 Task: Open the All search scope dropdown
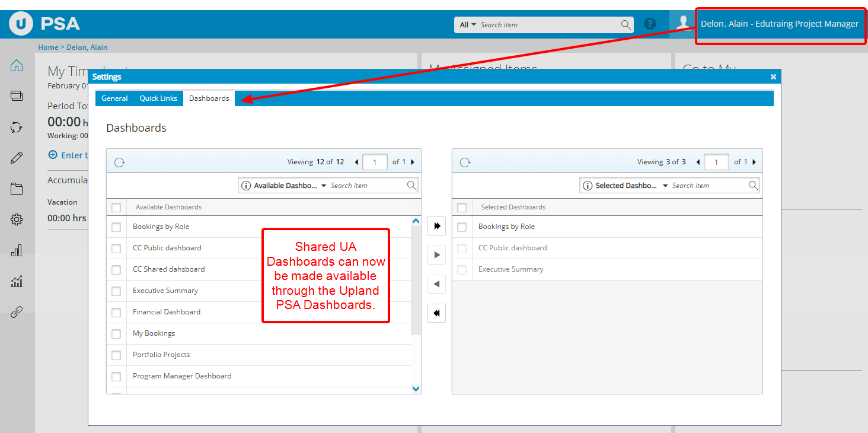pyautogui.click(x=468, y=25)
